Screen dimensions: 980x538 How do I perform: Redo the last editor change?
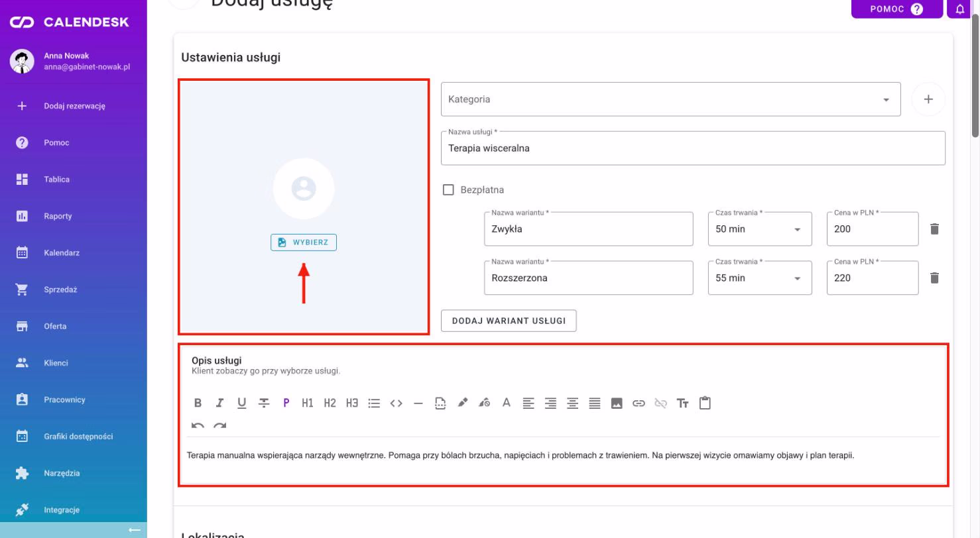[x=220, y=425]
